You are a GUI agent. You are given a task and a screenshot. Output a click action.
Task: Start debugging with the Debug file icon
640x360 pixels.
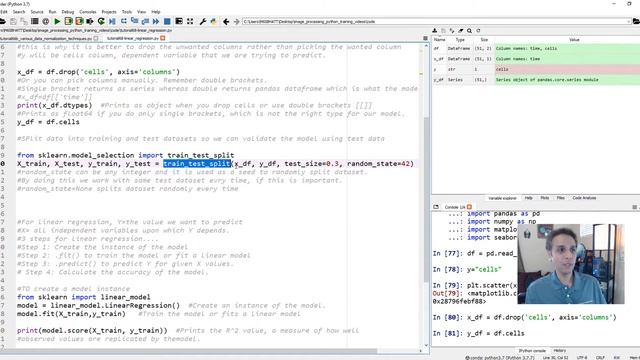click(x=112, y=21)
